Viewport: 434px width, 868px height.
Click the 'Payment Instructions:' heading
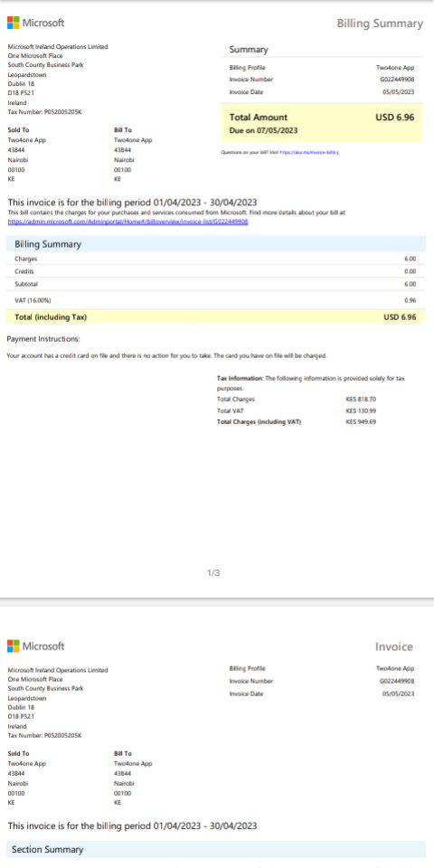(x=43, y=339)
